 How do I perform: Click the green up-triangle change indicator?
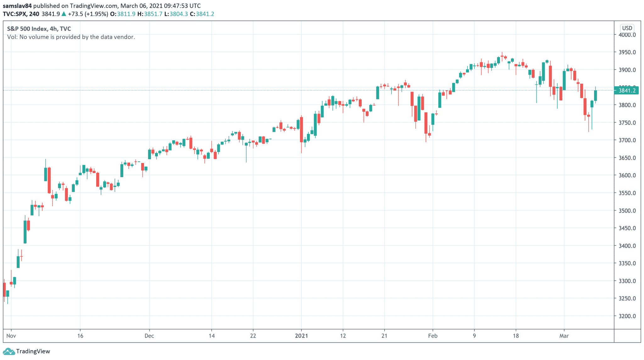(64, 14)
